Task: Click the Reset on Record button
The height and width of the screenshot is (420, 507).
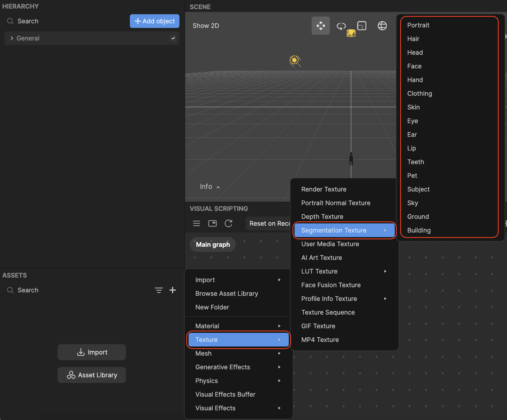Action: [268, 223]
